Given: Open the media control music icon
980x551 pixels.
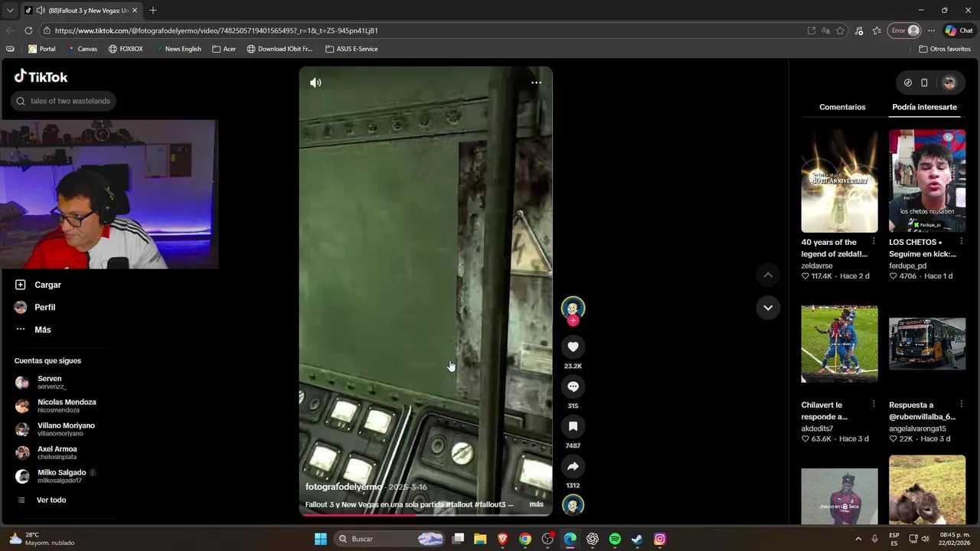Looking at the screenshot, I should click(x=859, y=31).
